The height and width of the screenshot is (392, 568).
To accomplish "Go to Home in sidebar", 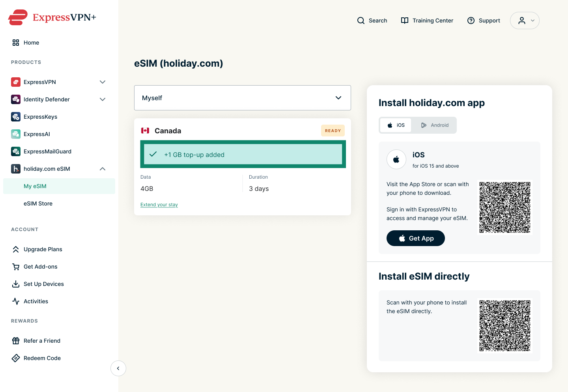I will coord(59,43).
